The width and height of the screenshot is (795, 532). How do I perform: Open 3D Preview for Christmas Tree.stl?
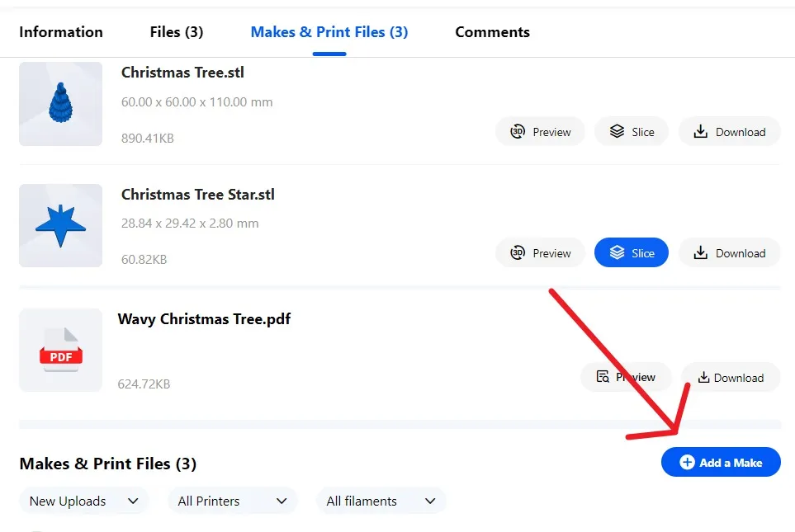pos(540,132)
